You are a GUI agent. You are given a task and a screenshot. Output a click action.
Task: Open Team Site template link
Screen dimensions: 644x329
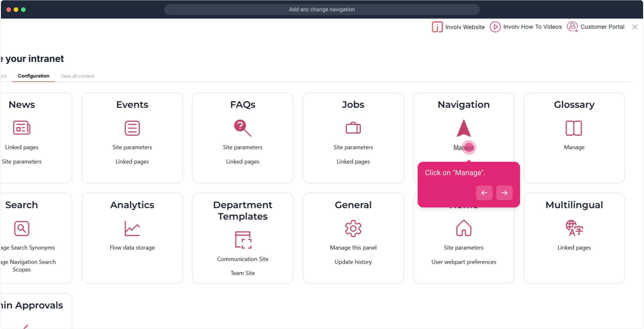(243, 273)
